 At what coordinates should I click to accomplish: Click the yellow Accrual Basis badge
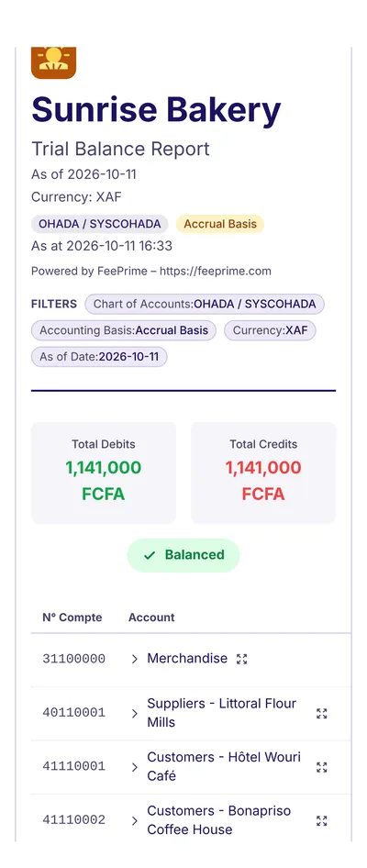(x=220, y=224)
